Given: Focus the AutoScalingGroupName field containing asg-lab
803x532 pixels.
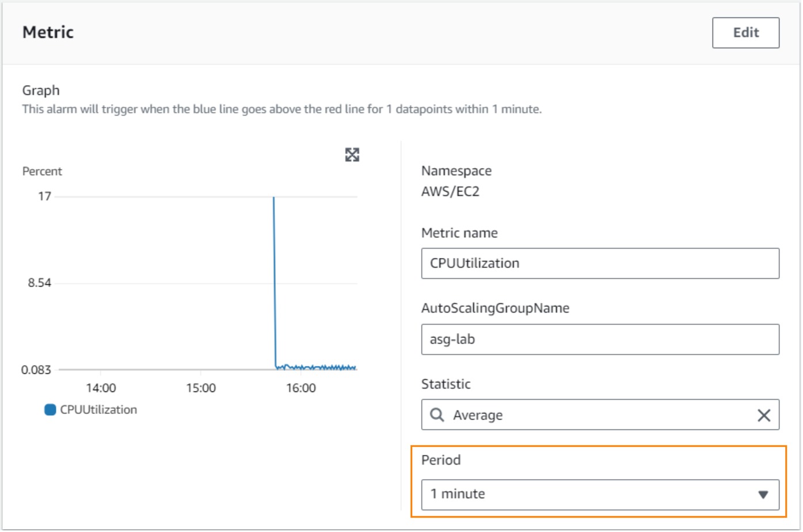Looking at the screenshot, I should coord(600,340).
